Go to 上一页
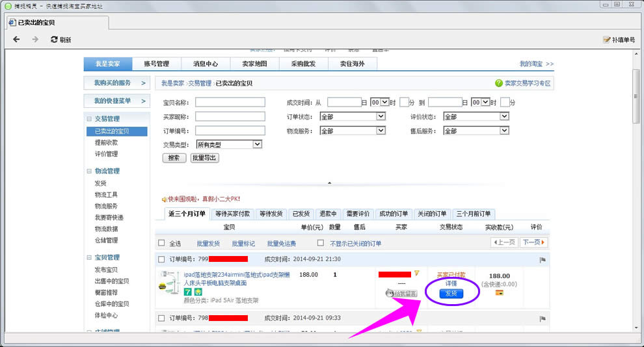 (504, 242)
